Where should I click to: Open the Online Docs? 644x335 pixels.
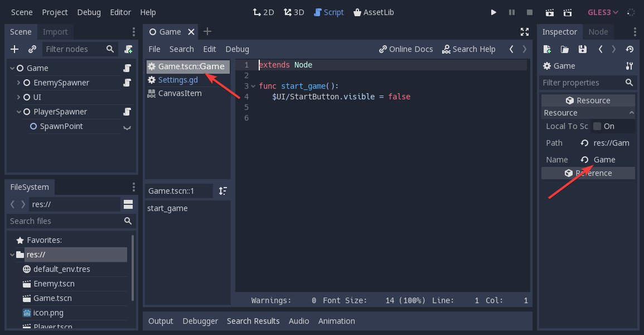406,49
